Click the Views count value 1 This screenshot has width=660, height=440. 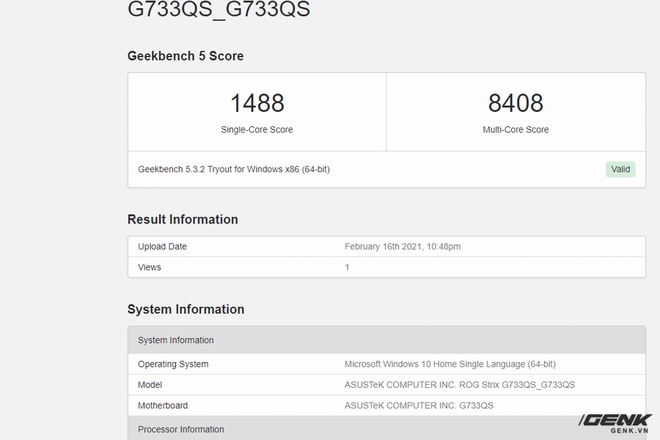click(x=347, y=267)
